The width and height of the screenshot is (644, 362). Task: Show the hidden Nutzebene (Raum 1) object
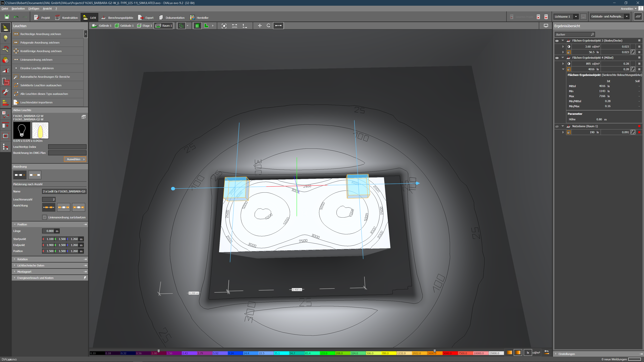click(x=557, y=126)
